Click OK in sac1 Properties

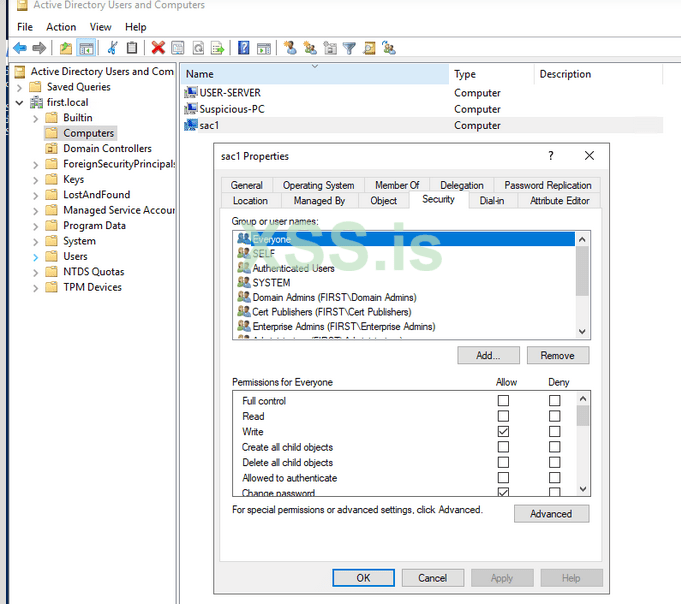(x=364, y=578)
